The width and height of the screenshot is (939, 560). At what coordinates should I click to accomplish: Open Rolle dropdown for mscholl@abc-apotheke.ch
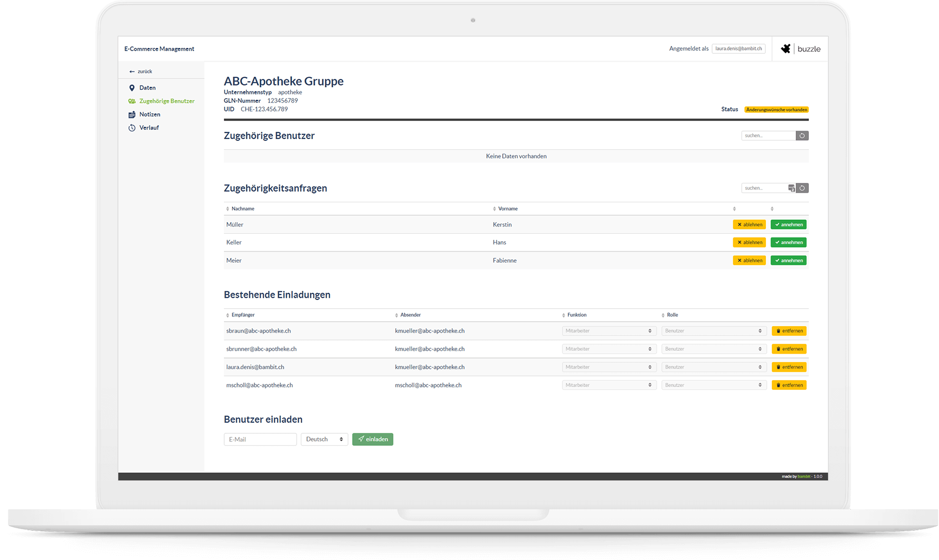(714, 385)
